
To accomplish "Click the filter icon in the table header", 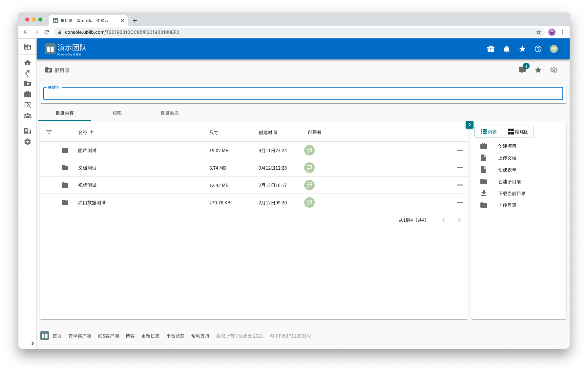I will coord(49,132).
